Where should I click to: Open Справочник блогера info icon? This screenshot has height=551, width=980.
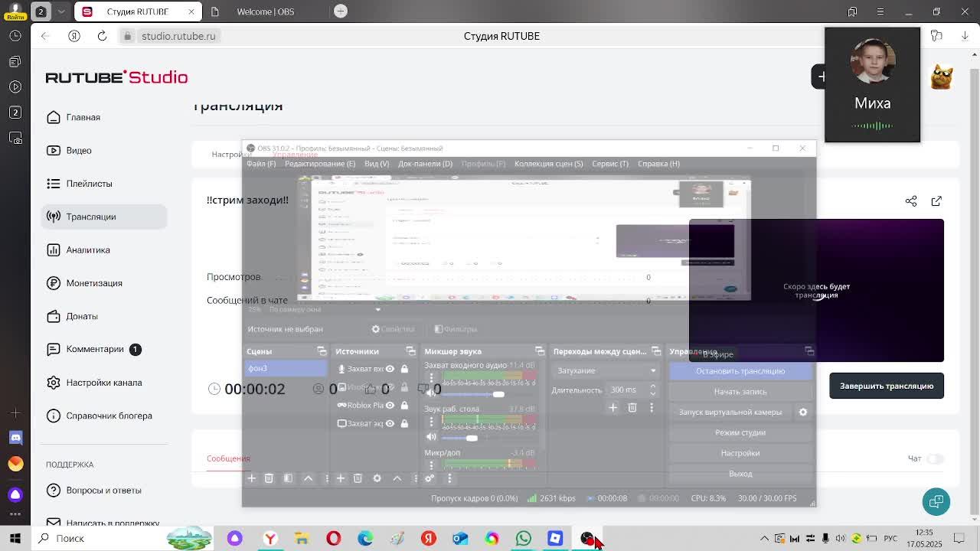click(x=54, y=416)
